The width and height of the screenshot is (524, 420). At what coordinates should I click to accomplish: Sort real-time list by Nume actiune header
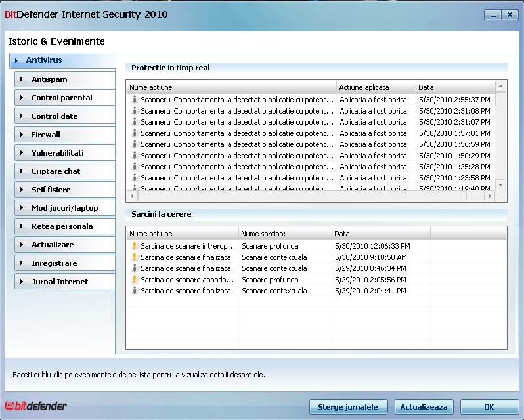point(231,87)
